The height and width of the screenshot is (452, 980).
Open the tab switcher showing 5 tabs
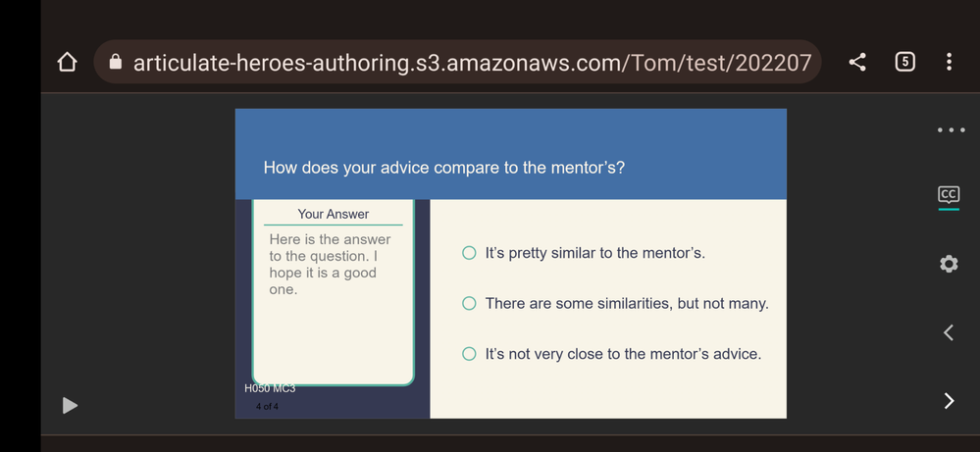[x=904, y=63]
